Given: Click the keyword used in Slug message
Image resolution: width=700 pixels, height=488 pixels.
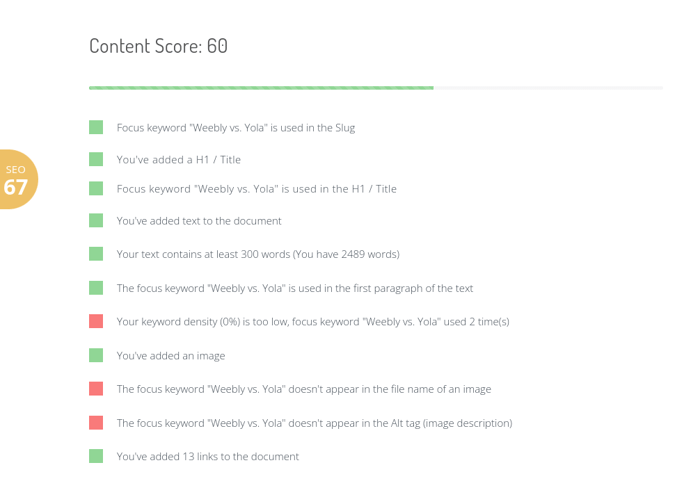Looking at the screenshot, I should pos(235,128).
